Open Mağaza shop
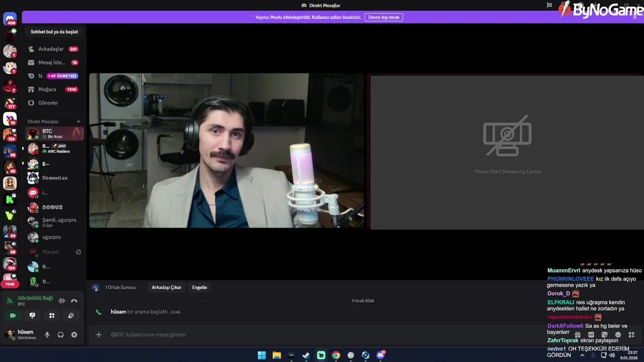 click(x=54, y=89)
